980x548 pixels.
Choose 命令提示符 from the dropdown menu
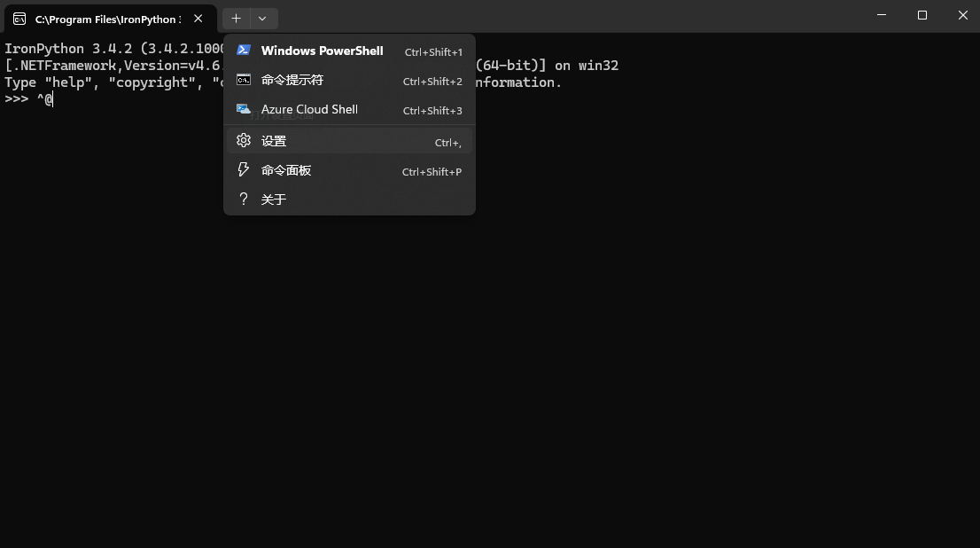(x=292, y=81)
